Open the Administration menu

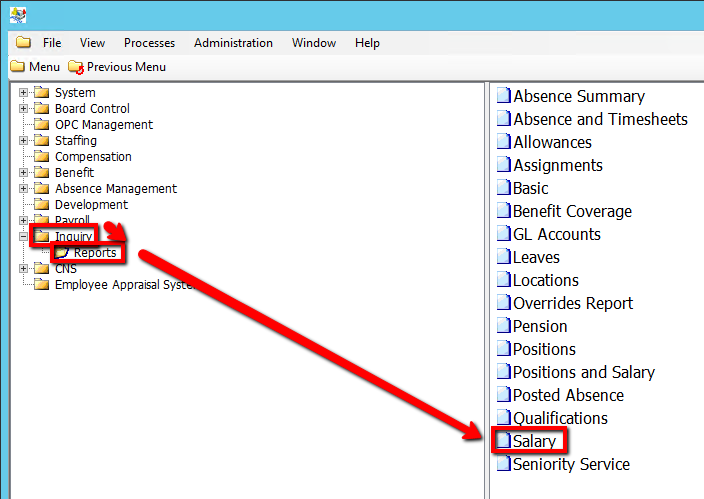233,43
